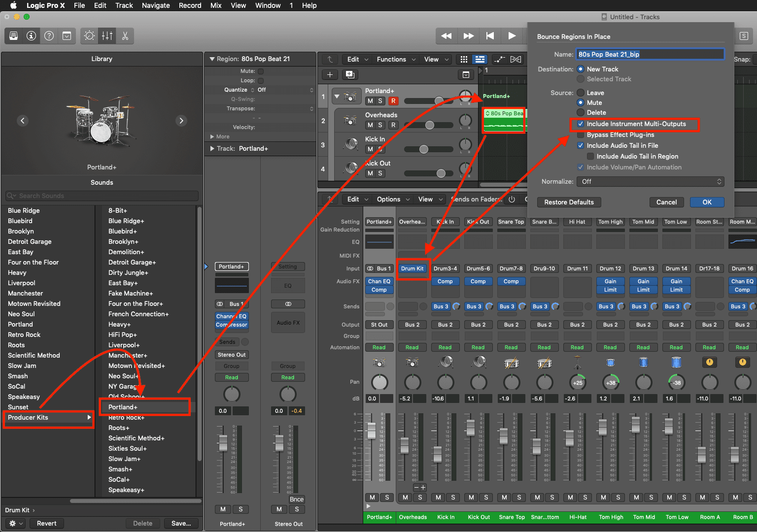Click Save button in Library
Image resolution: width=757 pixels, height=532 pixels.
[181, 524]
